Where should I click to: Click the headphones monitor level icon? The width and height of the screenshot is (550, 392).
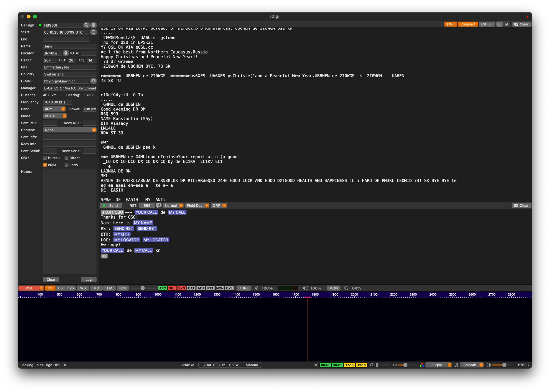346,288
